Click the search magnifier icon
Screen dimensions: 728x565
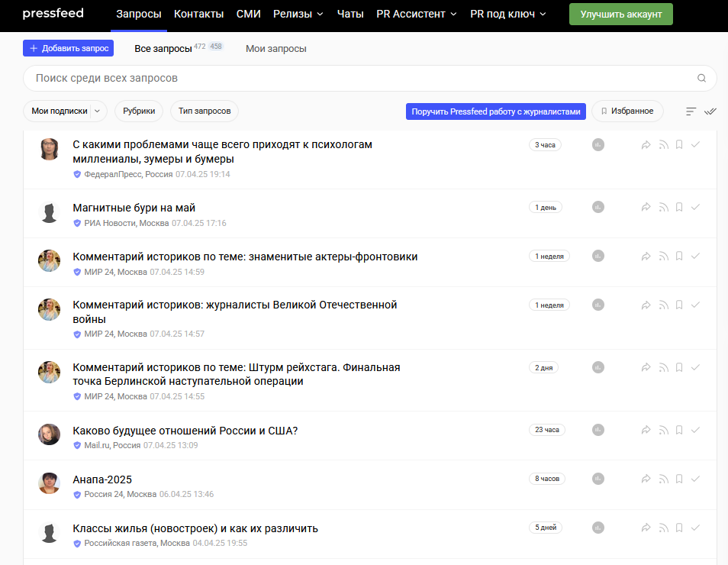pyautogui.click(x=701, y=78)
